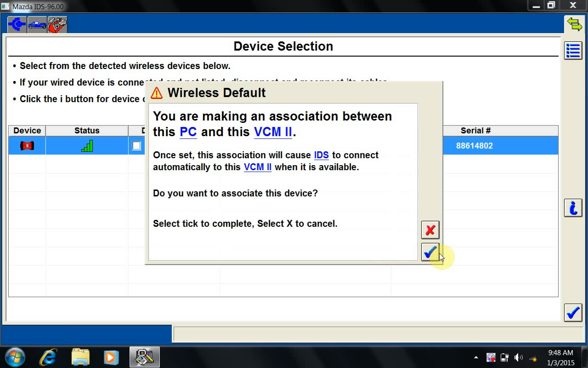
Task: Click the blue i information button
Action: pos(573,208)
